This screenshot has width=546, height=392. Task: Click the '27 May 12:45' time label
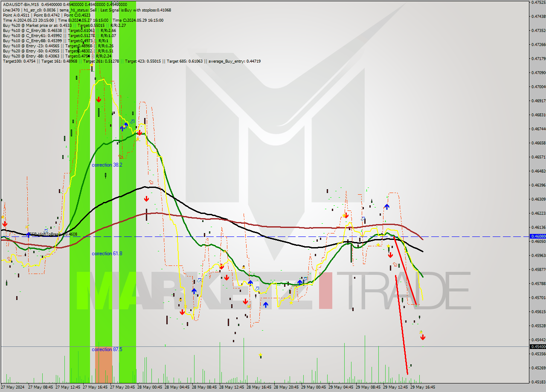(x=68, y=387)
